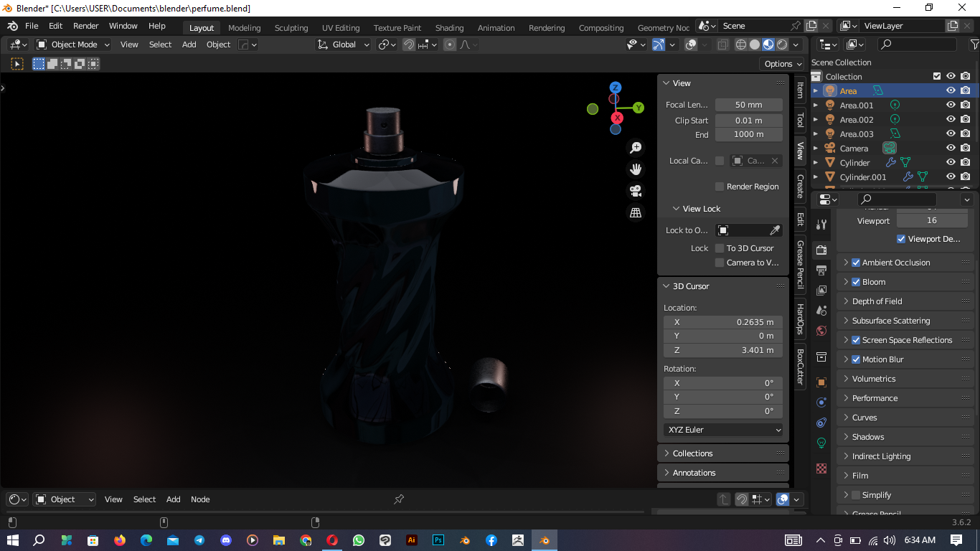Click the Viewport samples field value 16

tap(931, 220)
